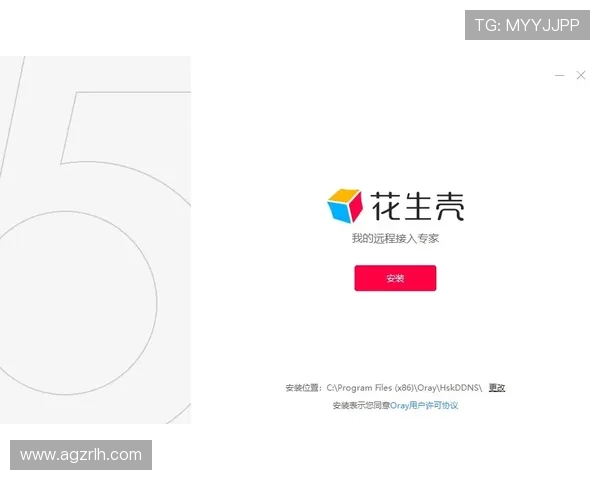Click 更改 to change install location
This screenshot has width=600, height=480.
tap(497, 388)
